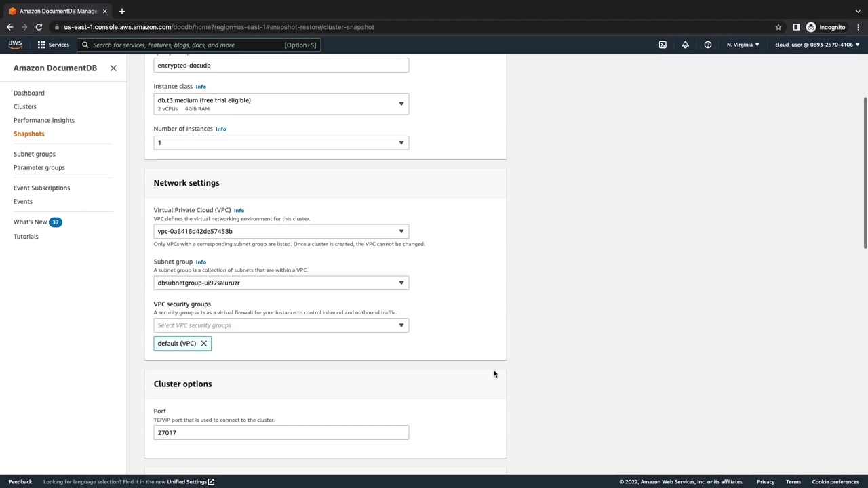The image size is (868, 488).
Task: Open the CloudShell terminal icon
Action: (663, 45)
